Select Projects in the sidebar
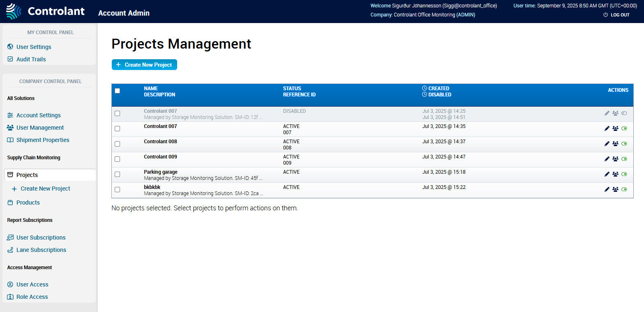 [27, 175]
